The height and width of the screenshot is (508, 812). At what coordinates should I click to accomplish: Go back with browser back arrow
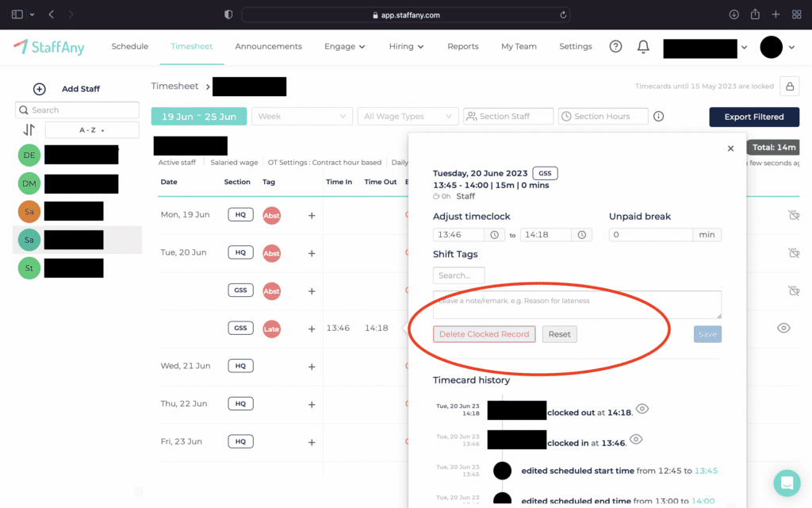52,14
